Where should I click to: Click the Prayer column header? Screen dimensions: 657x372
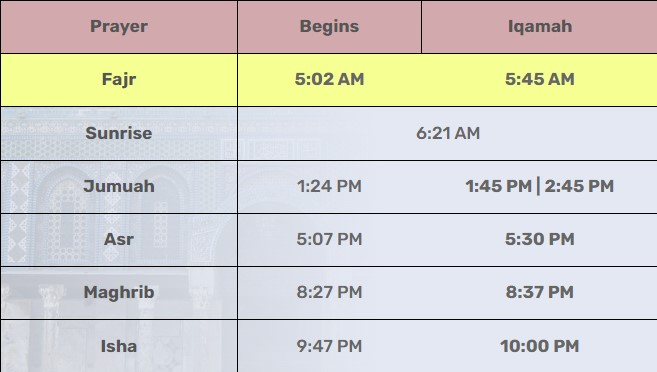tap(119, 26)
